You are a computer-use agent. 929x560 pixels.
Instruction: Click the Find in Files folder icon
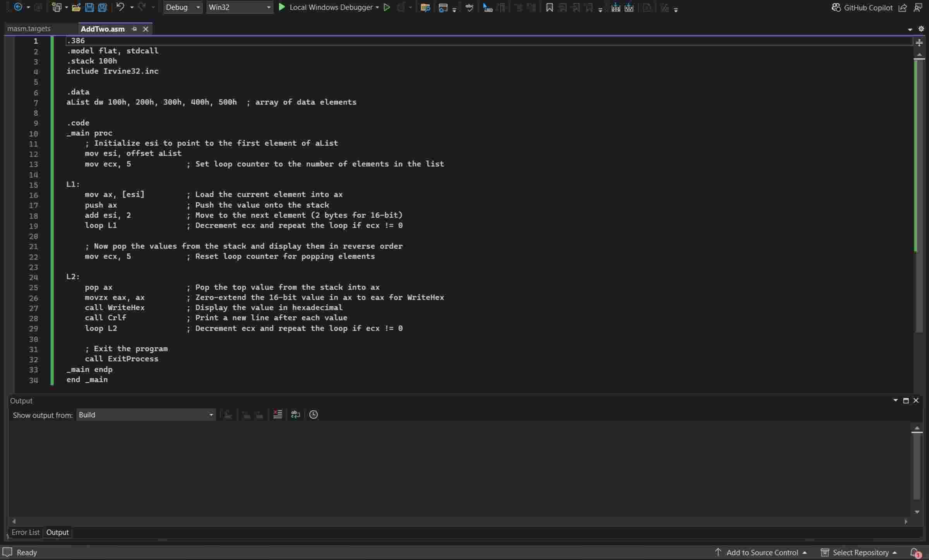(425, 7)
